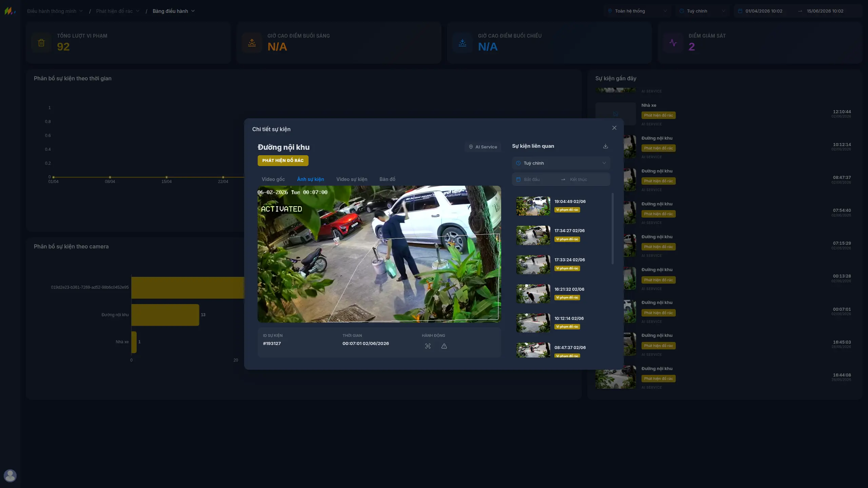This screenshot has height=488, width=868.
Task: Click the sunset icon on Giờ cao điểm buổi chiều card
Action: pyautogui.click(x=462, y=43)
